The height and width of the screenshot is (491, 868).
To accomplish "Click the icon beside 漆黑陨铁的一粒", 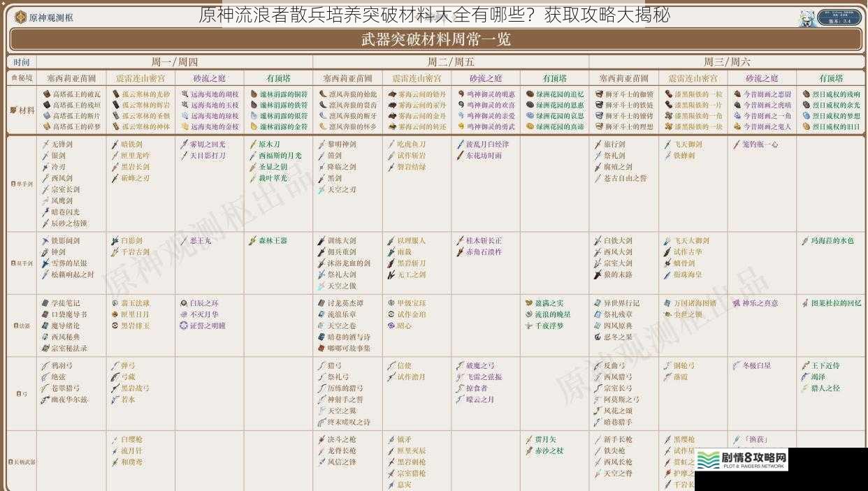I will pyautogui.click(x=668, y=94).
